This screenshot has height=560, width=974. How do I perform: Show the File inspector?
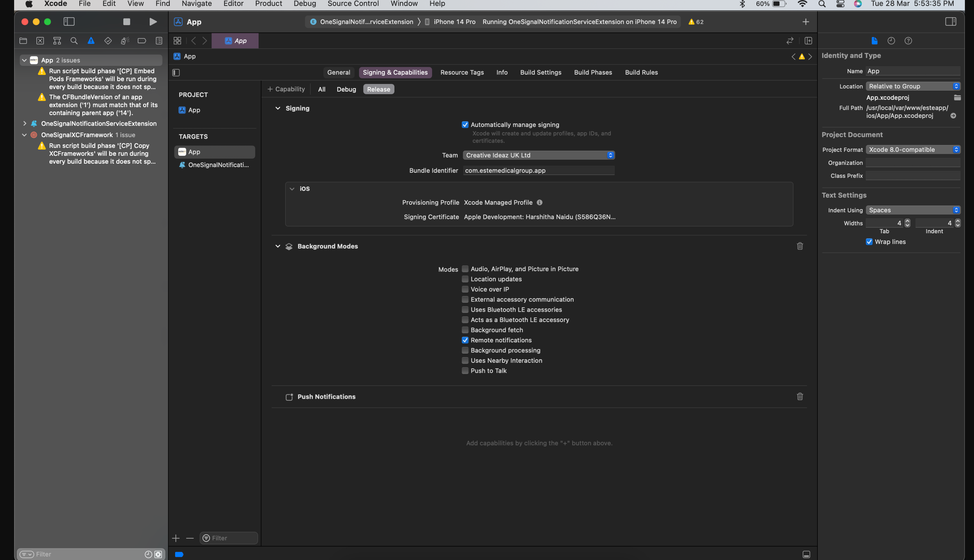click(874, 41)
